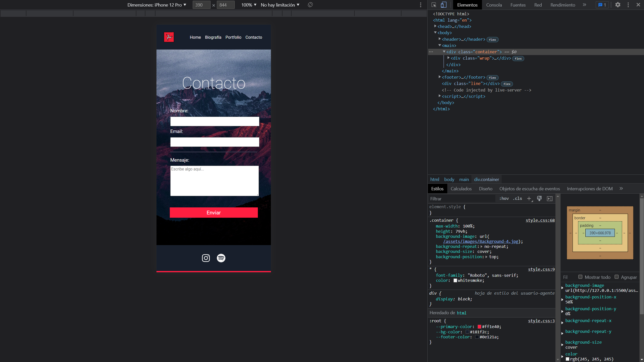Open DevTools three-dot customize menu
Image resolution: width=644 pixels, height=362 pixels.
click(x=628, y=5)
